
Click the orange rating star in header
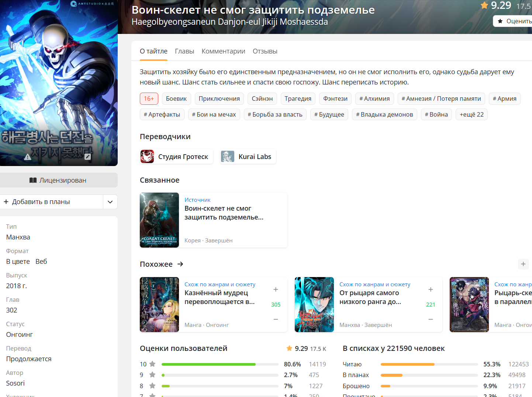pos(484,5)
